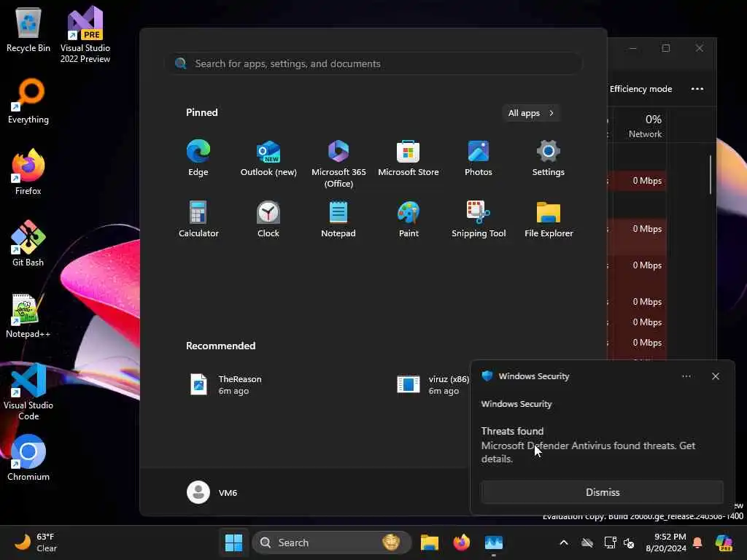Select Visual Studio 2022 Preview shortcut

click(85, 35)
